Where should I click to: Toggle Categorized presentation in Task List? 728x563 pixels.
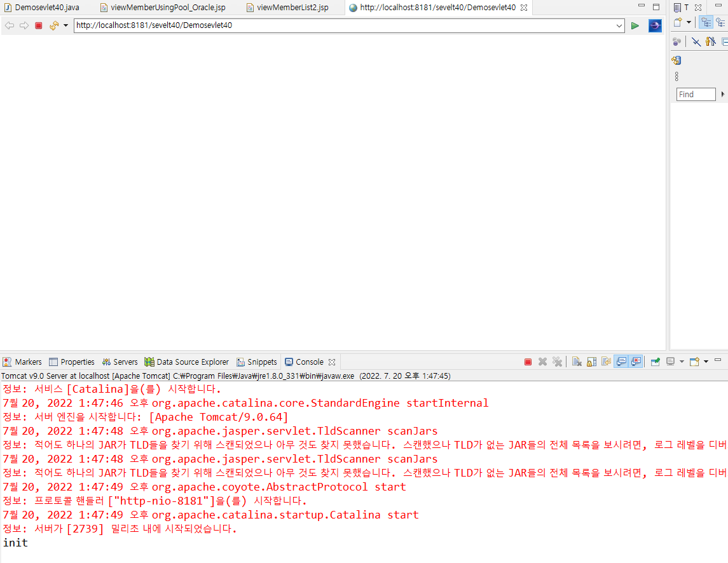[706, 22]
